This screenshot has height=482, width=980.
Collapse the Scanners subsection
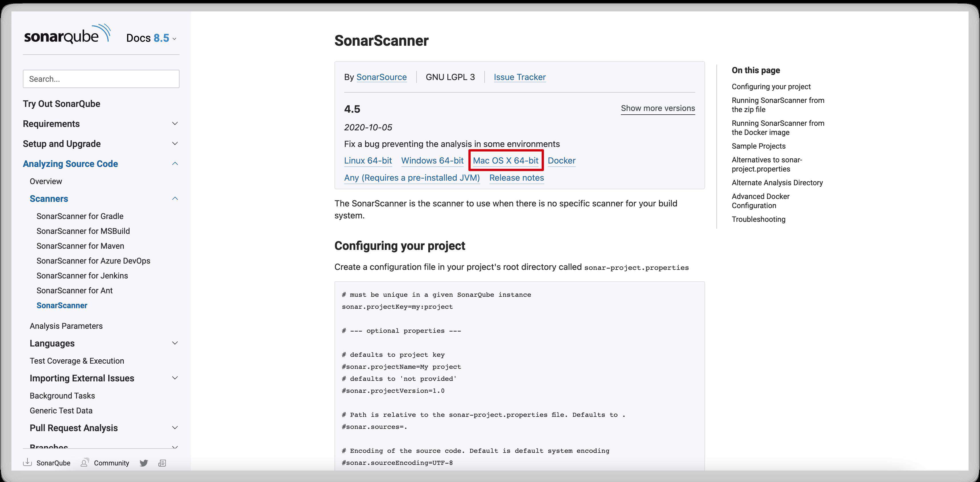[175, 199]
